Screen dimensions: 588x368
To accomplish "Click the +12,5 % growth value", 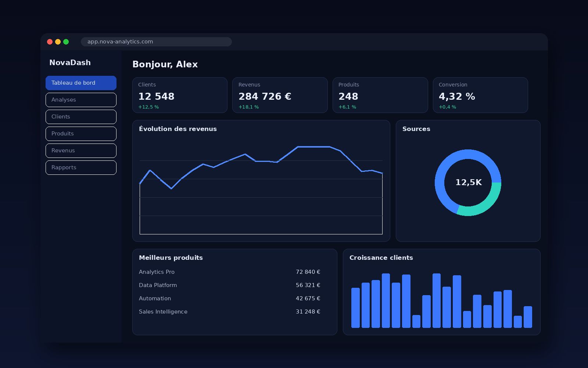I will 148,107.
